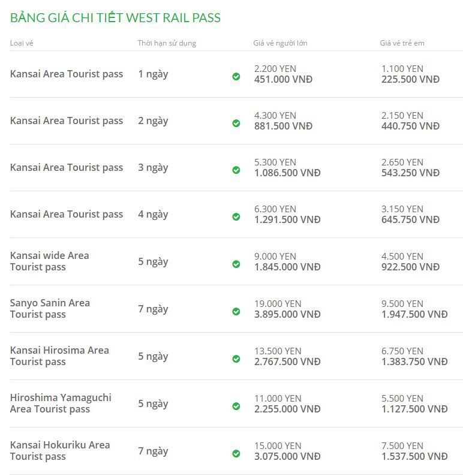
Task: Click green check icon for Kansai 3 ngày row
Action: pyautogui.click(x=236, y=170)
